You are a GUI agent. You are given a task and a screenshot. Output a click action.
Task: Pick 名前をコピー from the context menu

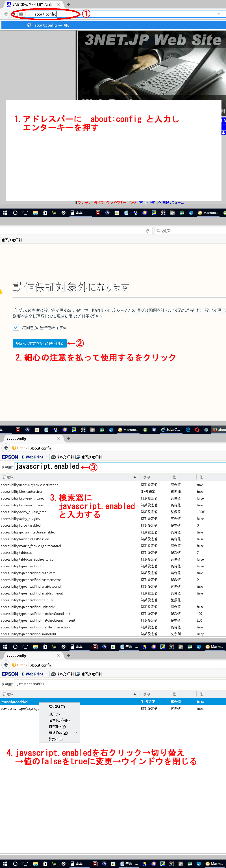(x=59, y=721)
